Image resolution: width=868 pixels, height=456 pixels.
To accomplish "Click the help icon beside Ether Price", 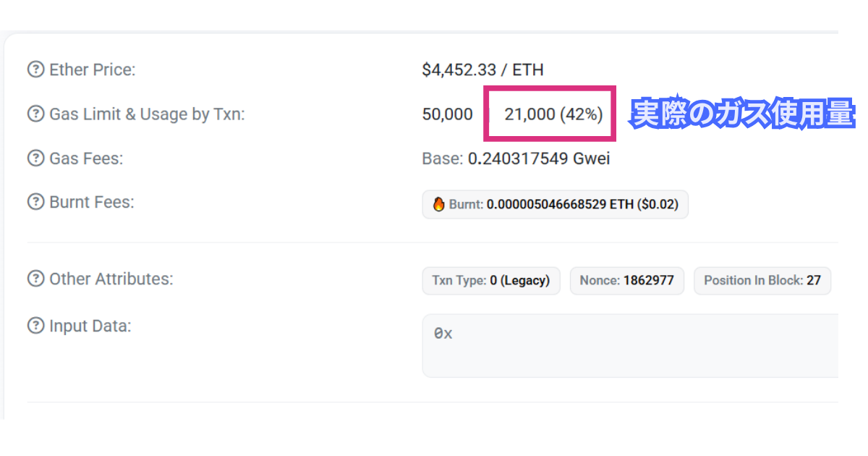I will 35,70.
